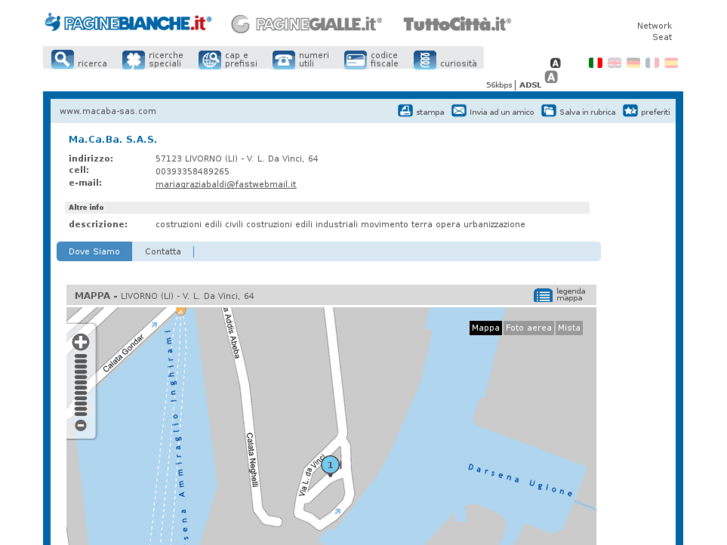This screenshot has height=545, width=727.
Task: Click Calata Gondar street label
Action: (x=123, y=353)
